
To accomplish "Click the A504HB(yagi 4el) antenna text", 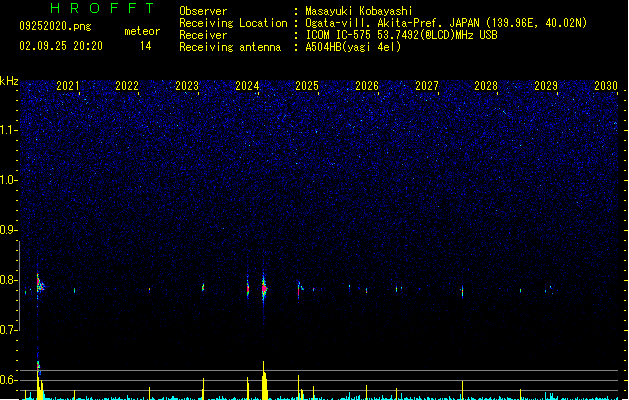I will point(353,47).
